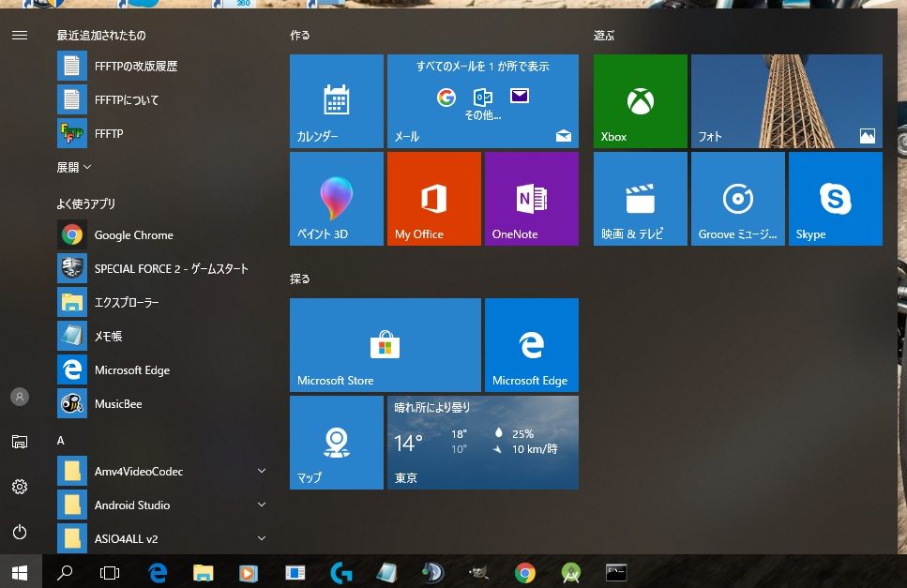Image resolution: width=907 pixels, height=588 pixels.
Task: Open the Notepad icon on the taskbar
Action: tap(386, 572)
